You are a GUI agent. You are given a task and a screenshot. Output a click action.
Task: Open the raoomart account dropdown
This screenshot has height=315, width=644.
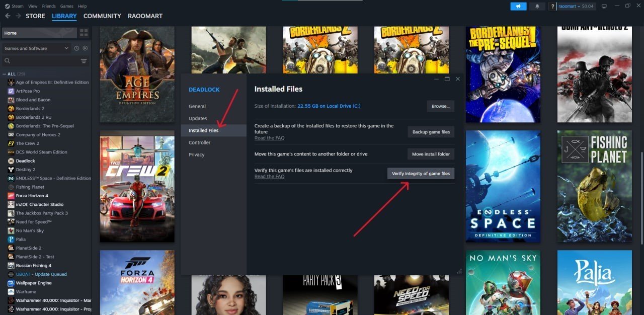[569, 6]
